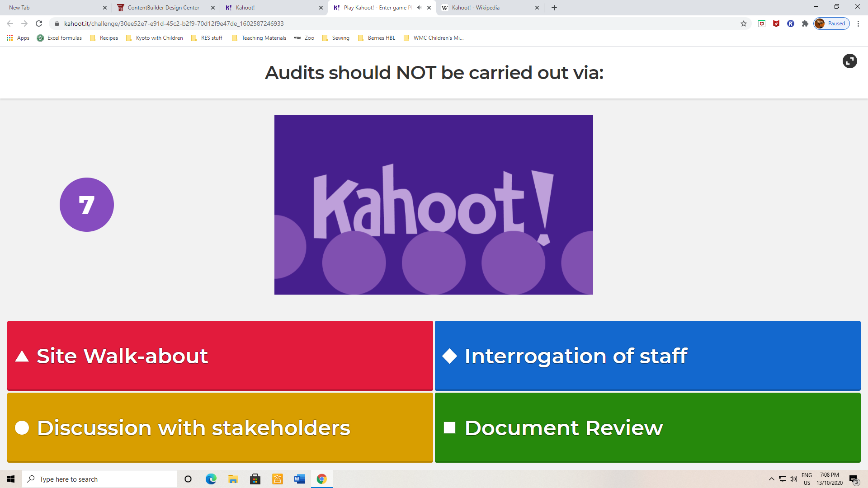Select the Document Review answer
Screen dimensions: 868x488
pyautogui.click(x=647, y=427)
